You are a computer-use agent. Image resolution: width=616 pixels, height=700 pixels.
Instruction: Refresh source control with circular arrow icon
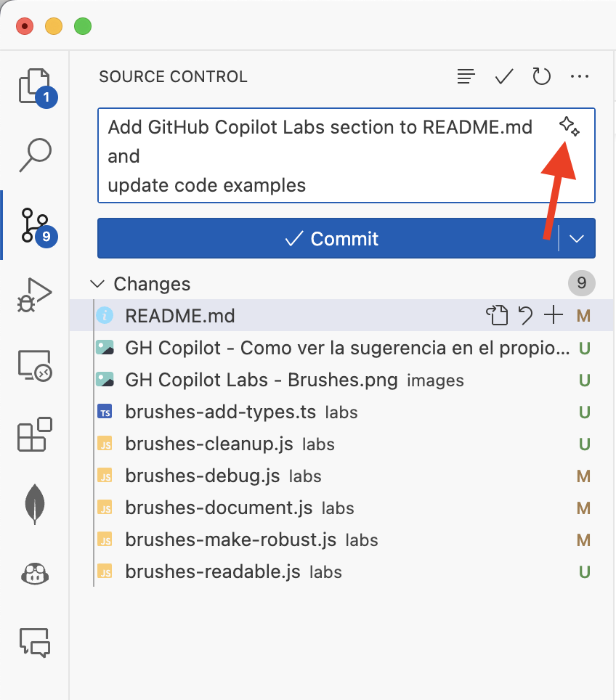pyautogui.click(x=541, y=76)
